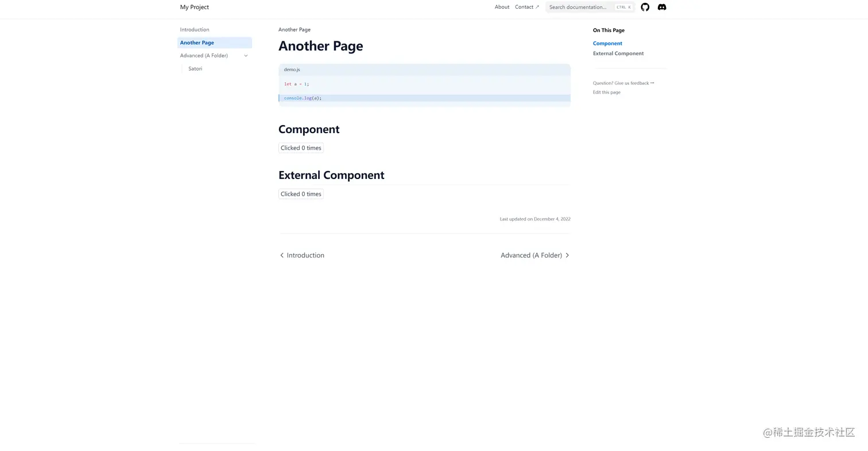The width and height of the screenshot is (868, 451).
Task: Jump to External Component in table of contents
Action: (x=618, y=53)
